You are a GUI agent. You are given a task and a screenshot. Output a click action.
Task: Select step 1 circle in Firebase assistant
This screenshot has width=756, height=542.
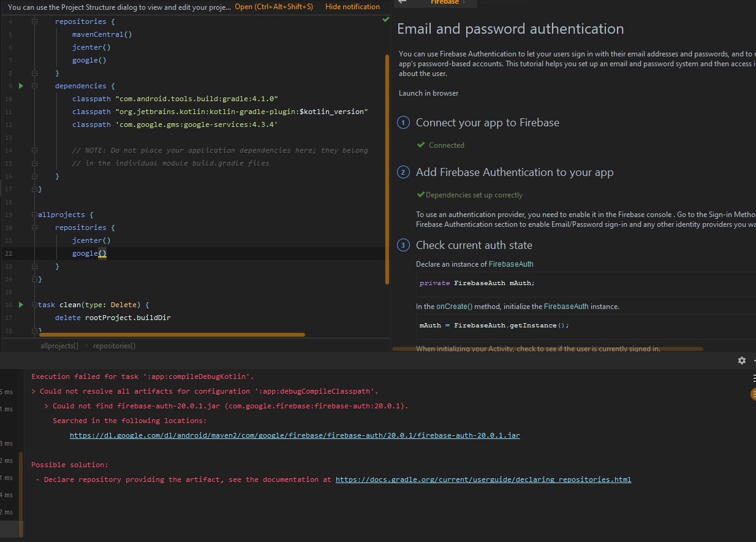point(403,123)
